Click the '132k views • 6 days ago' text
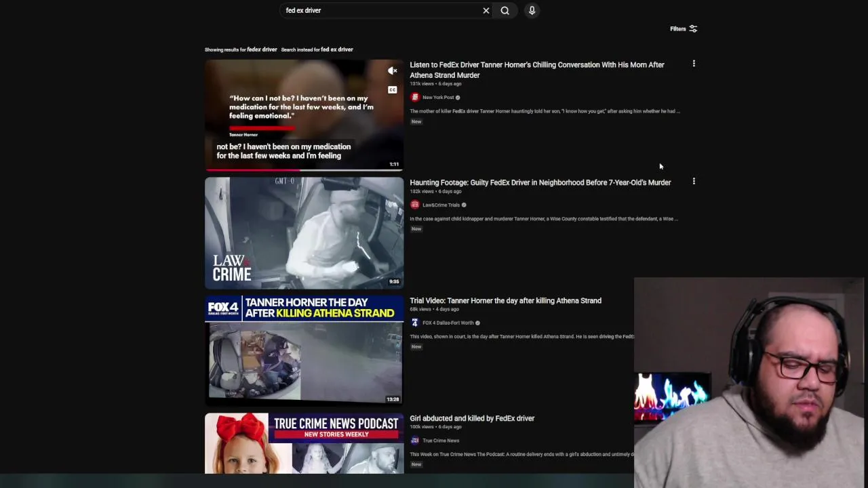Image resolution: width=868 pixels, height=488 pixels. pos(435,191)
